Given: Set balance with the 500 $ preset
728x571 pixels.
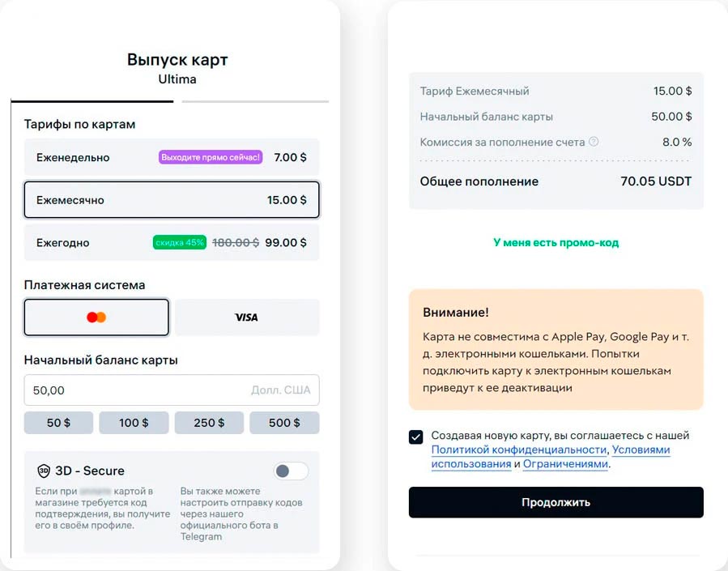Looking at the screenshot, I should [284, 423].
